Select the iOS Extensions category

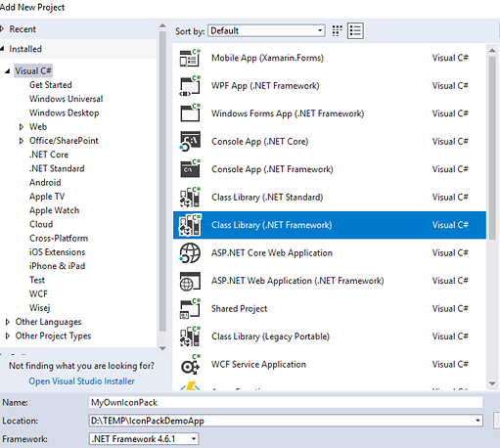57,252
